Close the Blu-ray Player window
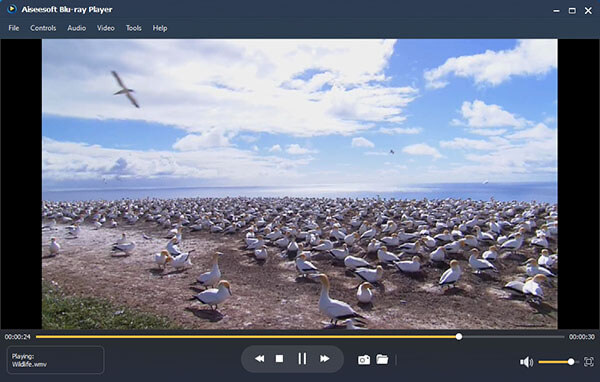 588,11
